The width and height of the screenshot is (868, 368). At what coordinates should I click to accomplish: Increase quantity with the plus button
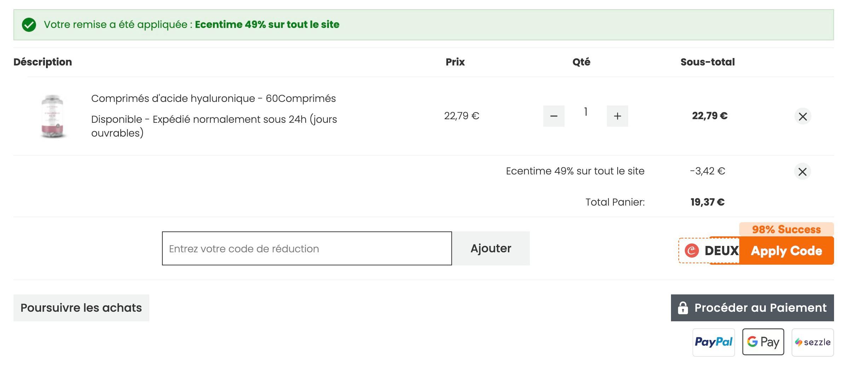[617, 116]
